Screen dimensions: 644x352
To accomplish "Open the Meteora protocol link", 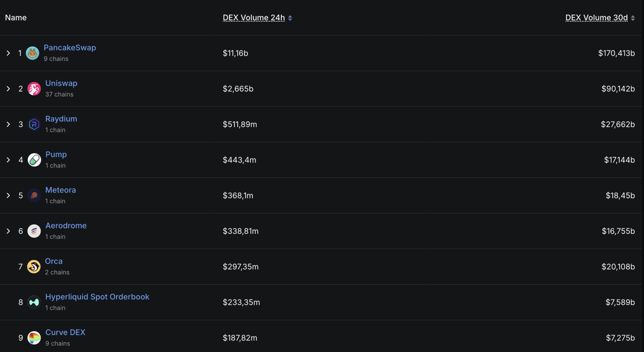I will [x=61, y=190].
